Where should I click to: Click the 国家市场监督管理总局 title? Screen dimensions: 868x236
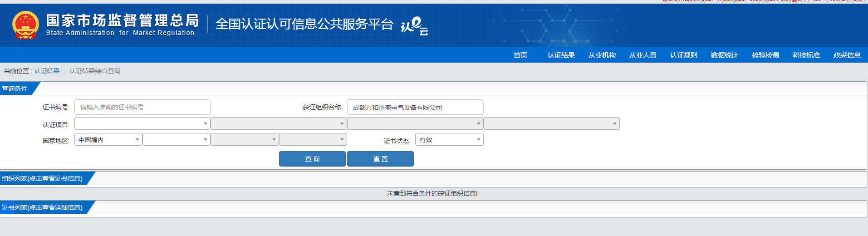point(123,20)
